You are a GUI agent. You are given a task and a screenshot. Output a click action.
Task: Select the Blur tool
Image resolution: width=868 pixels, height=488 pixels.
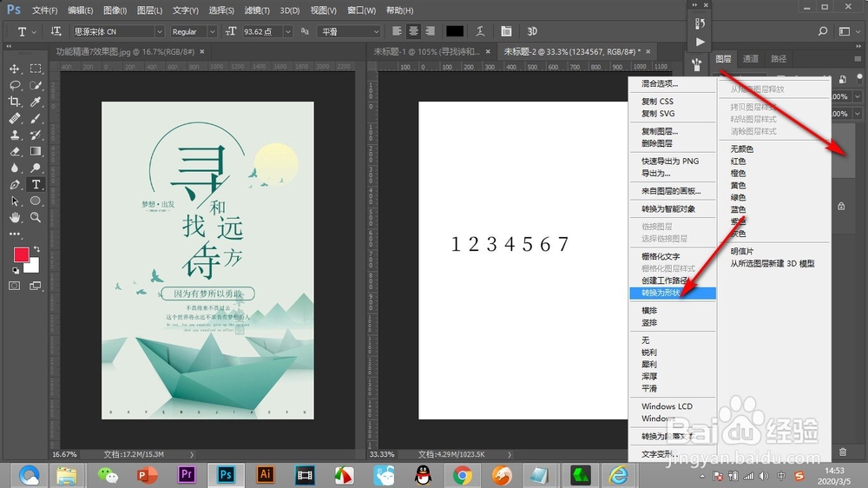[15, 168]
